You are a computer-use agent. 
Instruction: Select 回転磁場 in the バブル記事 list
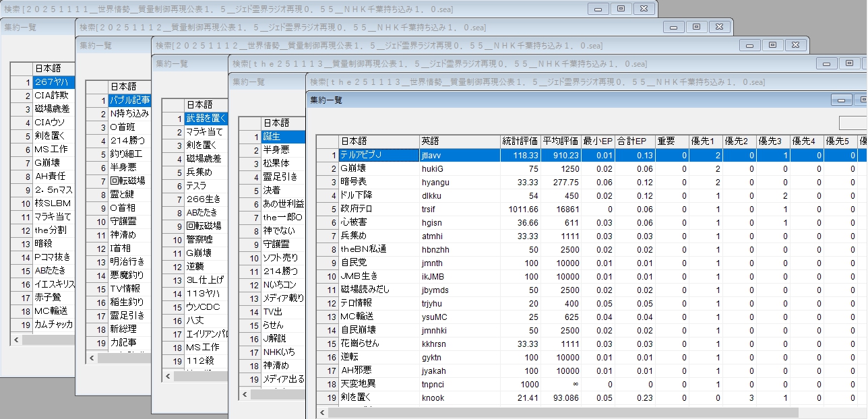[127, 181]
